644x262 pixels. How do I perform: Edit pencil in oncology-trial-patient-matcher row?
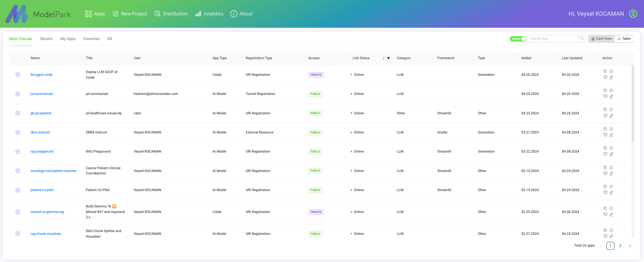[611, 174]
